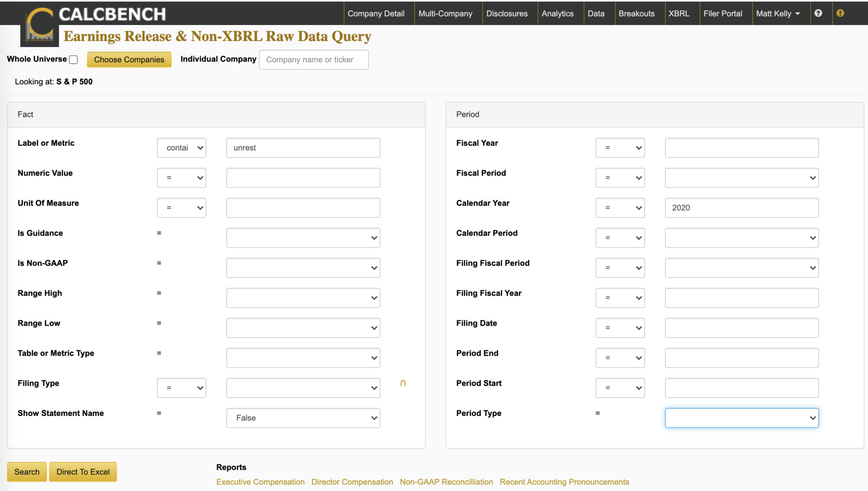This screenshot has height=491, width=868.
Task: Open the Executive Compensation report link
Action: click(260, 482)
